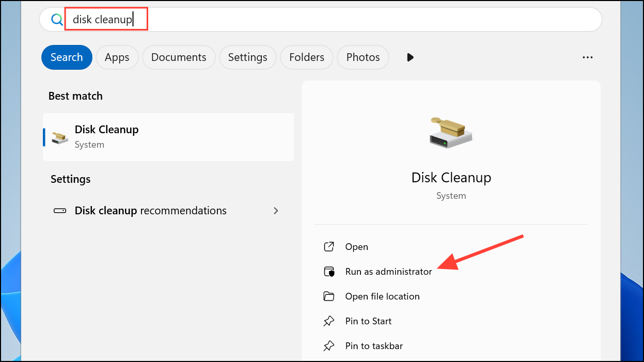Click the Open file location folder icon
644x362 pixels.
point(329,296)
